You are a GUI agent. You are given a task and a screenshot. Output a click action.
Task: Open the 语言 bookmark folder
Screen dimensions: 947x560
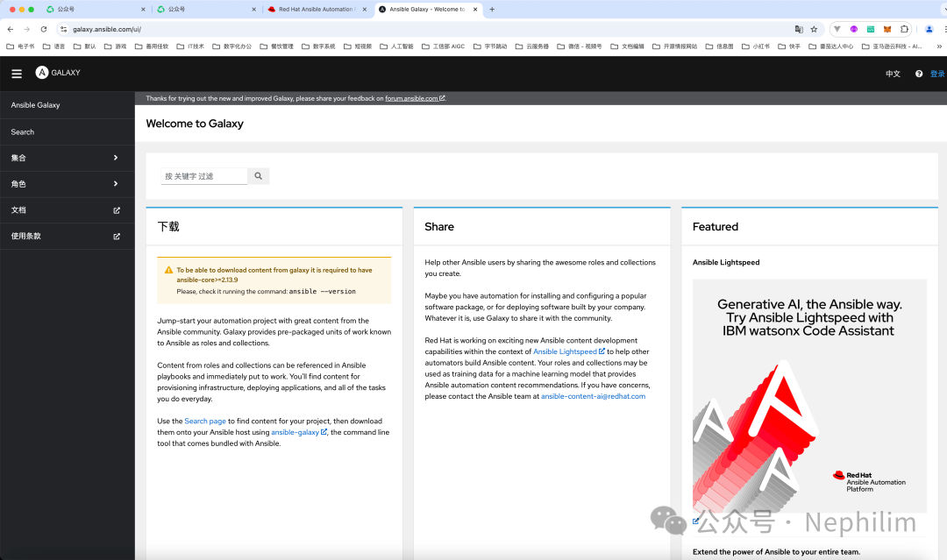click(53, 46)
